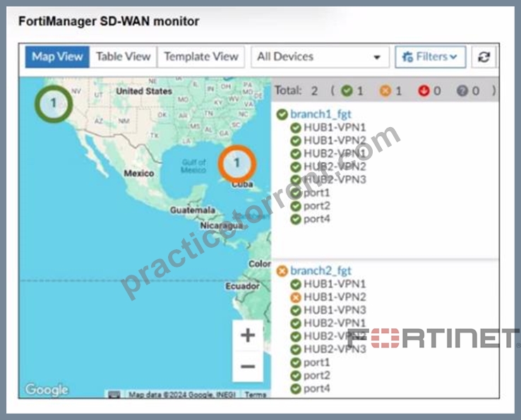This screenshot has width=521, height=420.
Task: Open the All Devices dropdown
Action: (x=320, y=57)
